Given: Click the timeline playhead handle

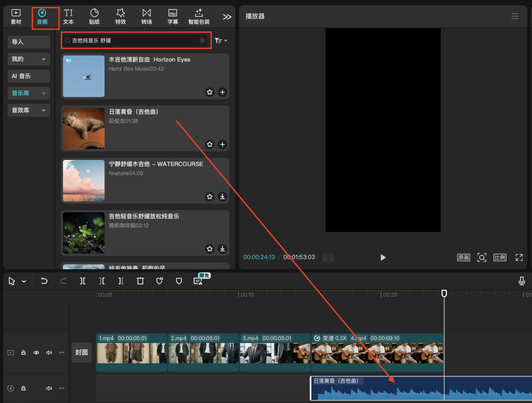Looking at the screenshot, I should (444, 293).
